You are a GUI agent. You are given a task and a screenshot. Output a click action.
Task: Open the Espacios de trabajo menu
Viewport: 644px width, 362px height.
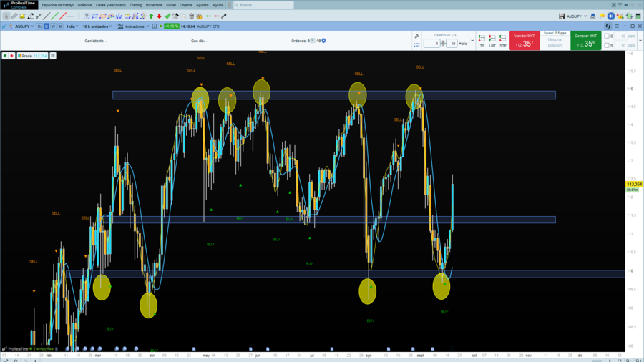[x=57, y=5]
